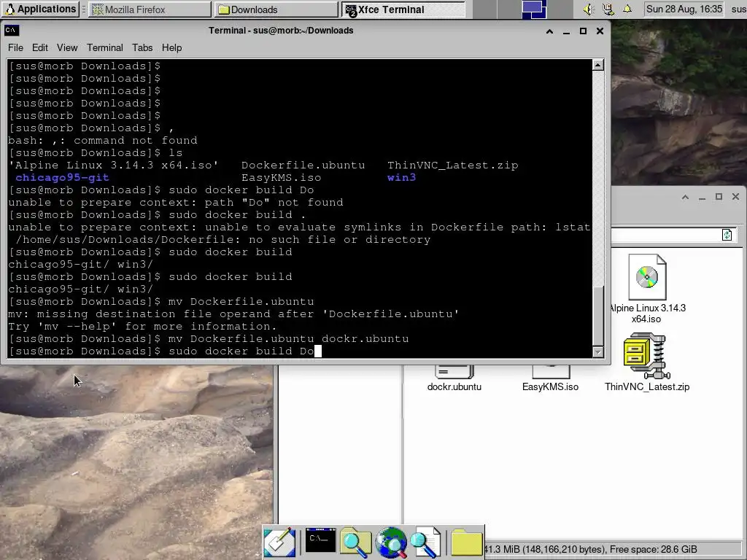The image size is (747, 560).
Task: Open the terminal window menu icon
Action: [12, 31]
